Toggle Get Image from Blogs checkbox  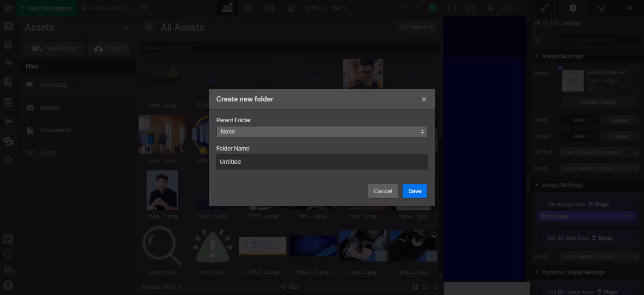pos(541,204)
